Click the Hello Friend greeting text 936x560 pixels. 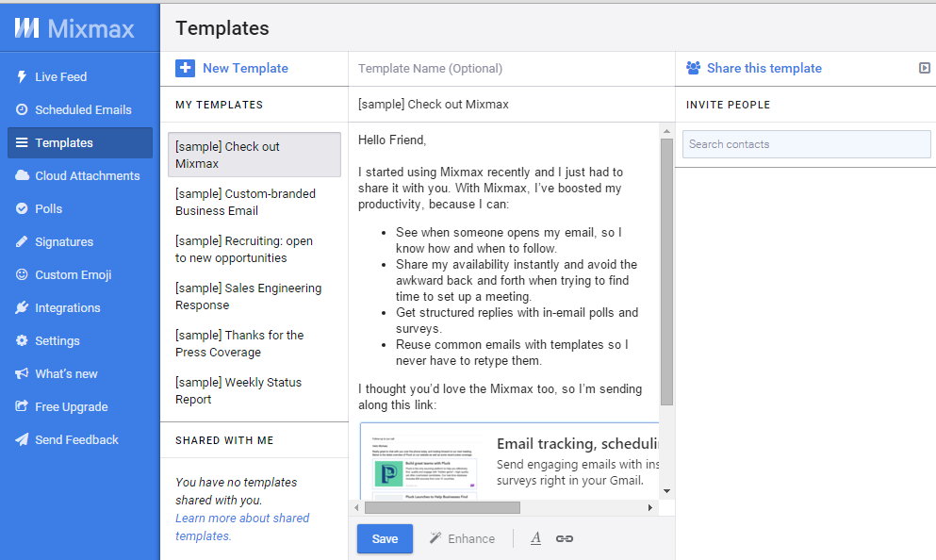point(392,140)
